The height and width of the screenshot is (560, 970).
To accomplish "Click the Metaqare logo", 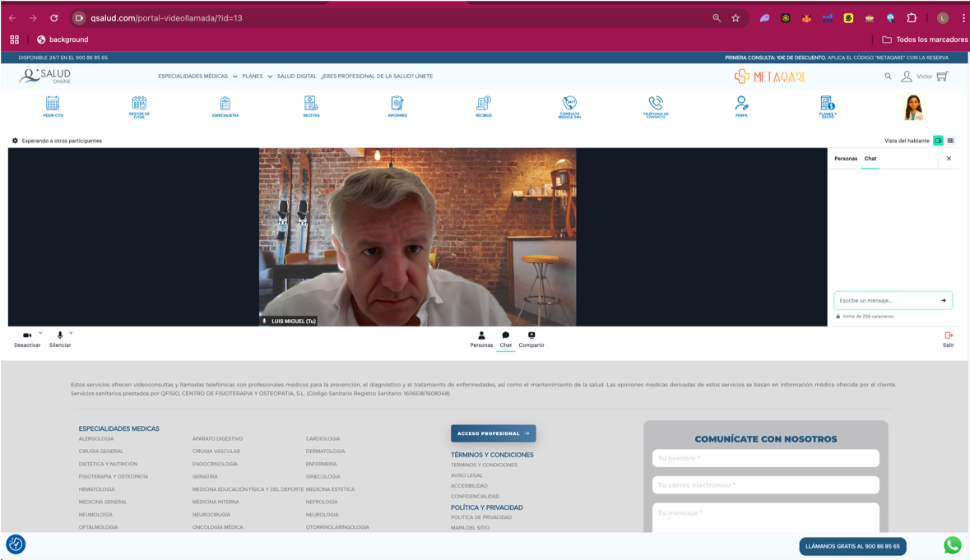I will (770, 76).
